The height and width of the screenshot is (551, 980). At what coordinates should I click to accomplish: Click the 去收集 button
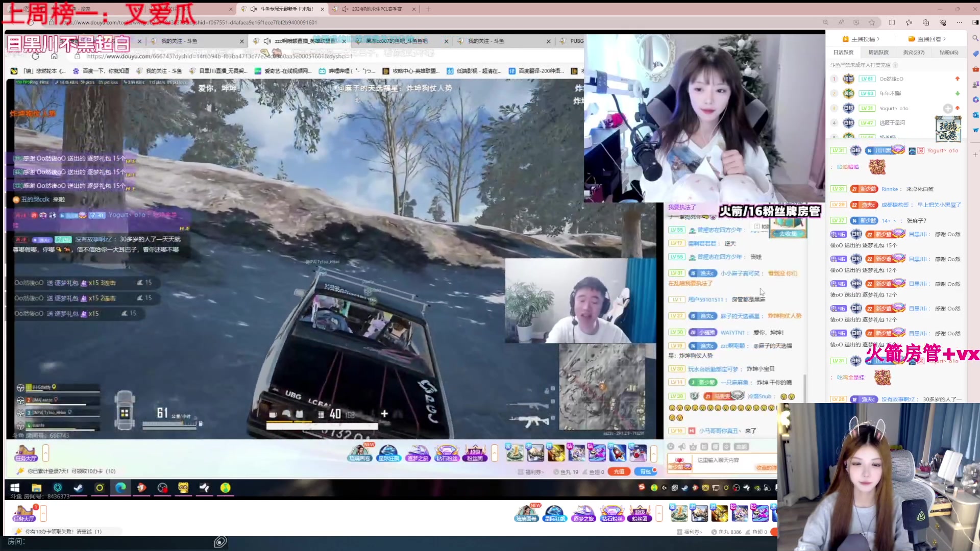click(x=788, y=234)
